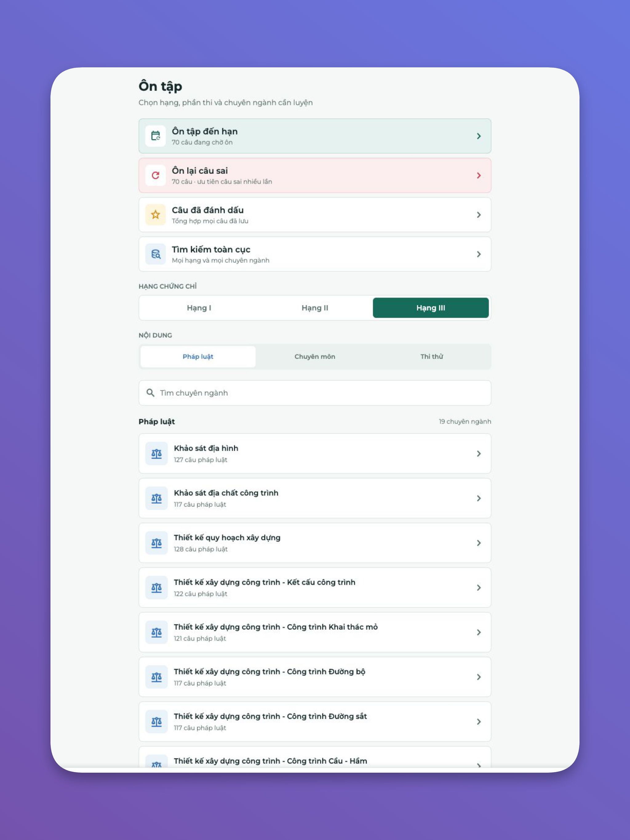The image size is (630, 840).
Task: Select Hạng II certificate level
Action: click(315, 308)
